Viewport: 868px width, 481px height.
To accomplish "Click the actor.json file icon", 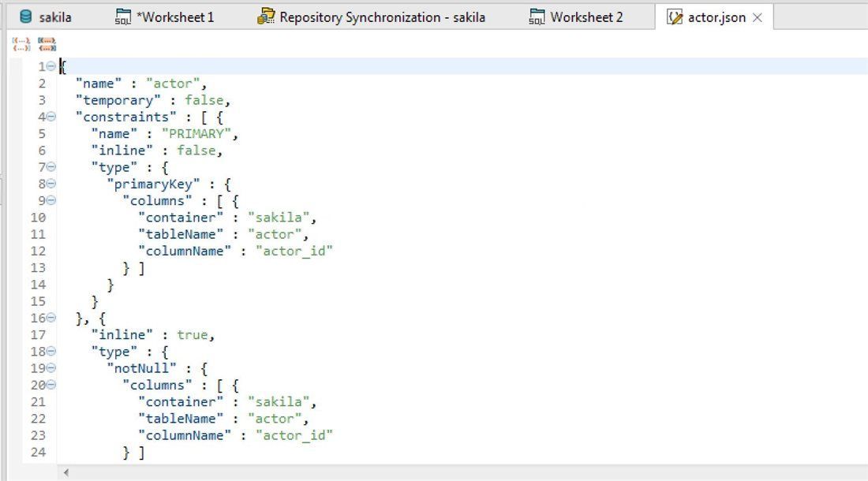I will pos(674,17).
